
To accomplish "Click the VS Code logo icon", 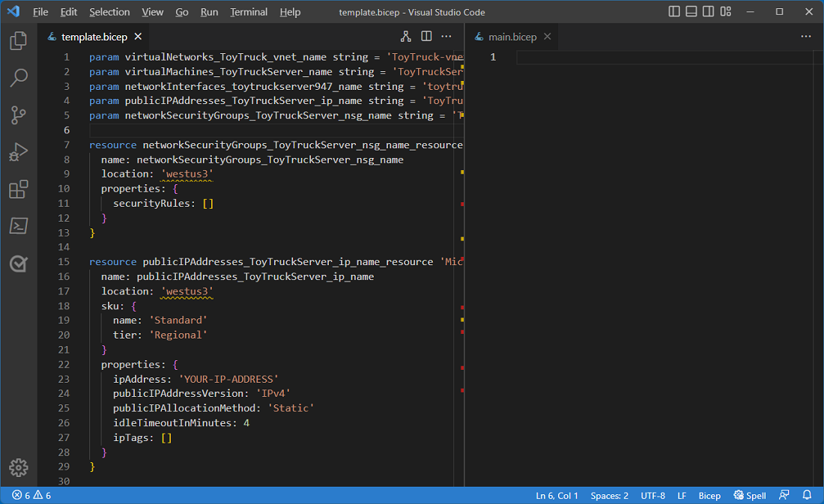I will pos(13,11).
